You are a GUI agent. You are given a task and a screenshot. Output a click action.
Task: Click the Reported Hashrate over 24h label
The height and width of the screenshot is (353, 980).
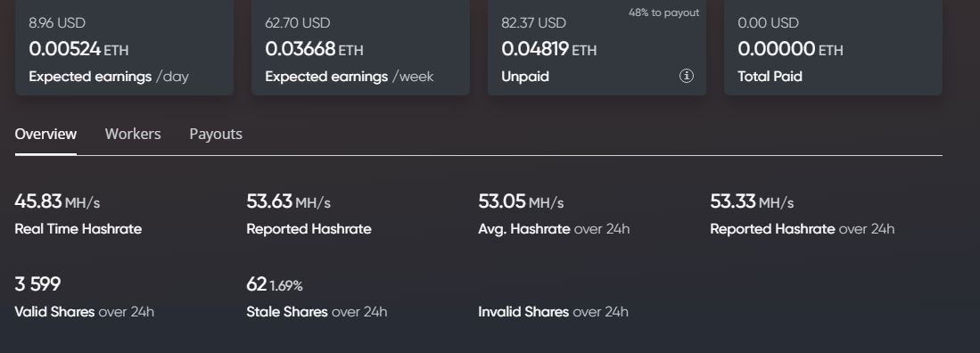point(802,229)
